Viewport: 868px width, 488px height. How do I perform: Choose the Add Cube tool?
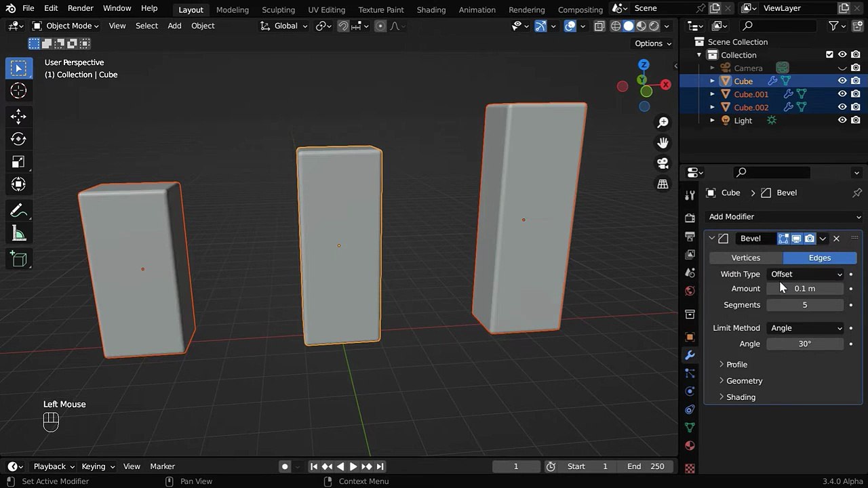pos(18,259)
